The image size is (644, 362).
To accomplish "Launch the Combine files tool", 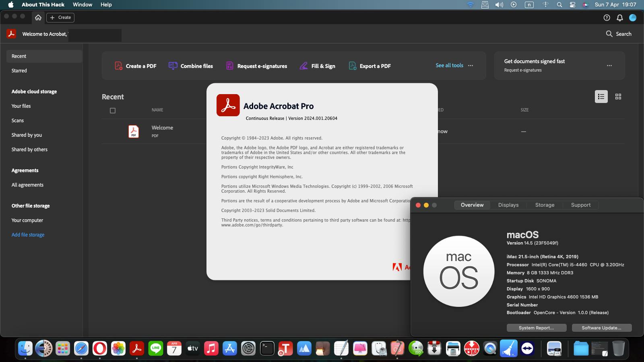I will coord(191,66).
